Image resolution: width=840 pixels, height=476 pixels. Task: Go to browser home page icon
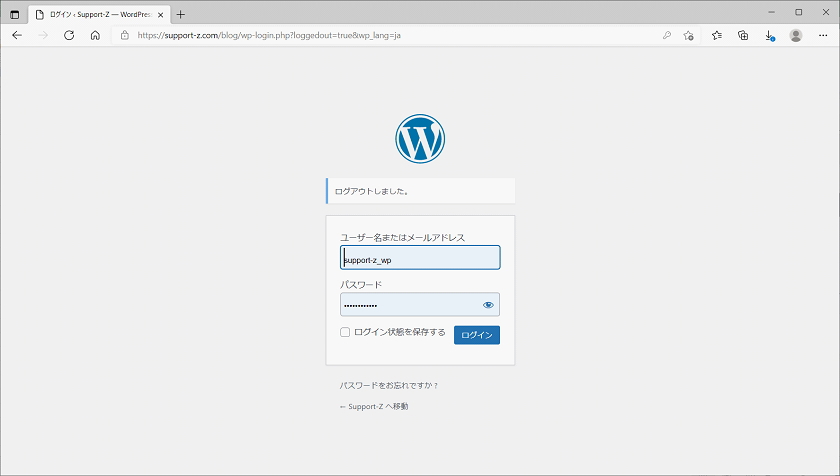coord(95,35)
